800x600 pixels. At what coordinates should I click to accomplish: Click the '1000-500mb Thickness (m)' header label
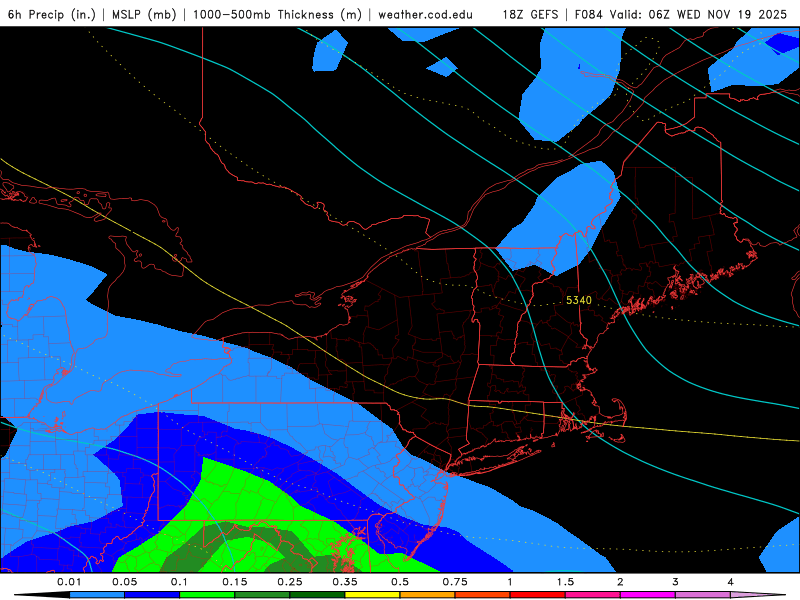(x=277, y=14)
